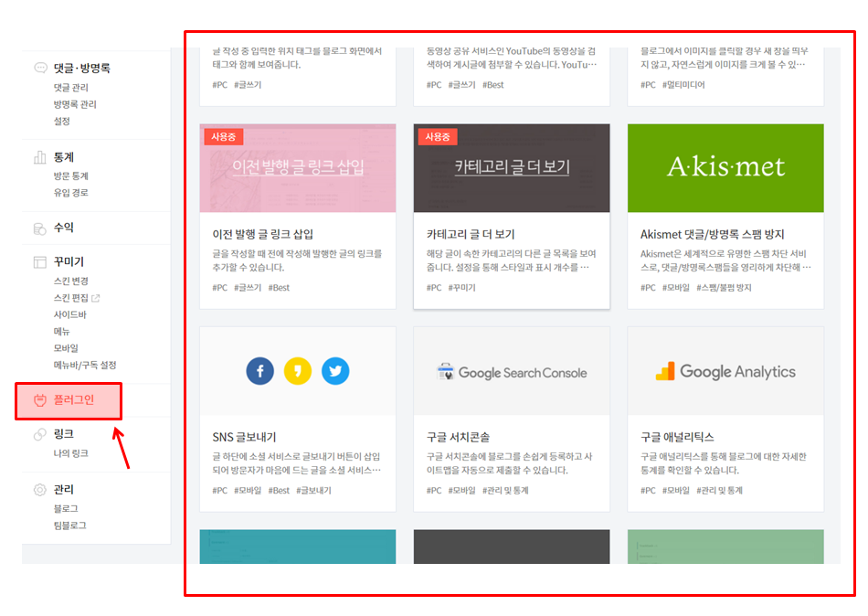
Task: Open 스킨 편집
Action: pyautogui.click(x=71, y=298)
